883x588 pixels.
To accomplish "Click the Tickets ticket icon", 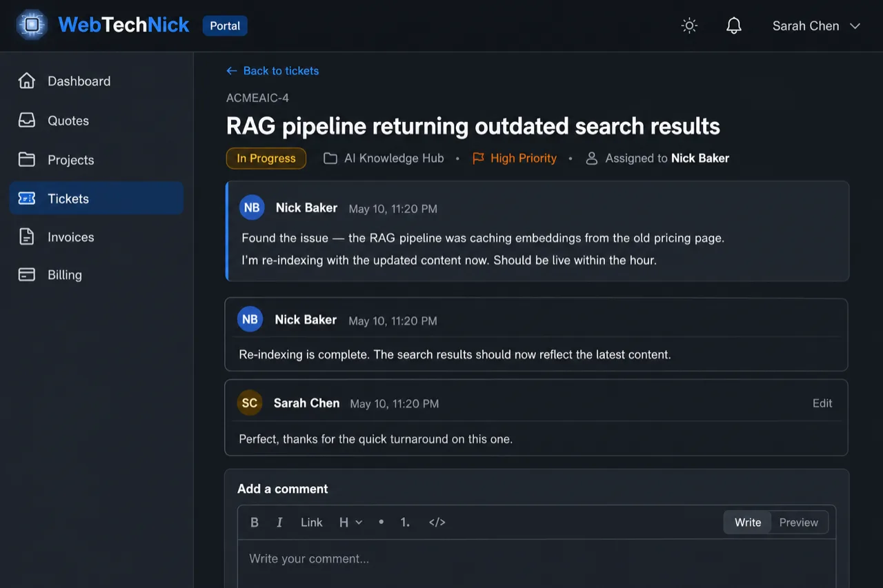I will [27, 199].
